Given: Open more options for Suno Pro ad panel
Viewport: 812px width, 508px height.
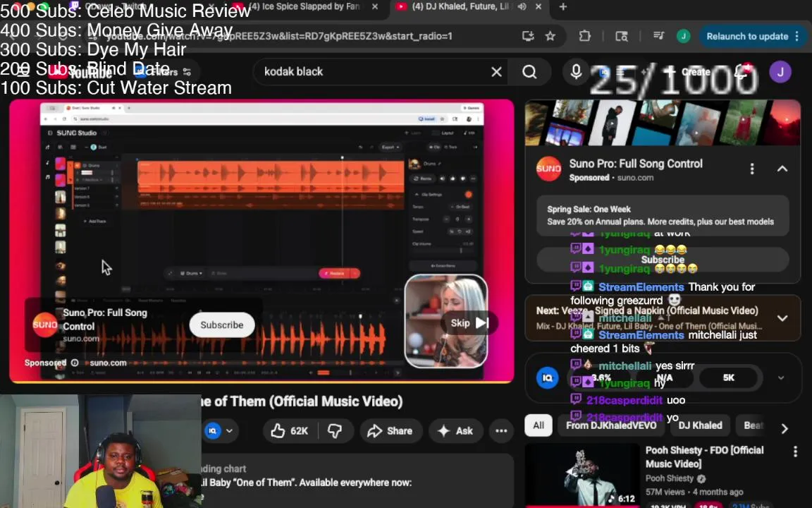Looking at the screenshot, I should click(752, 169).
